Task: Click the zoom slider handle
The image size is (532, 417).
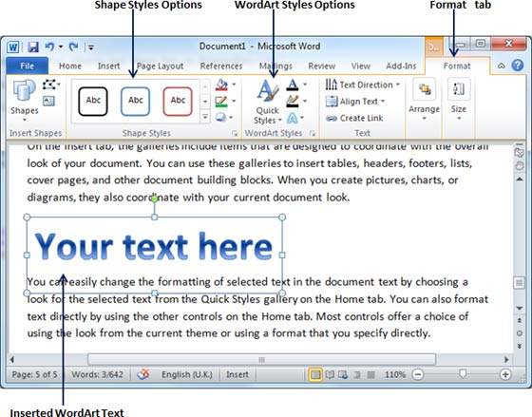Action: [463, 374]
